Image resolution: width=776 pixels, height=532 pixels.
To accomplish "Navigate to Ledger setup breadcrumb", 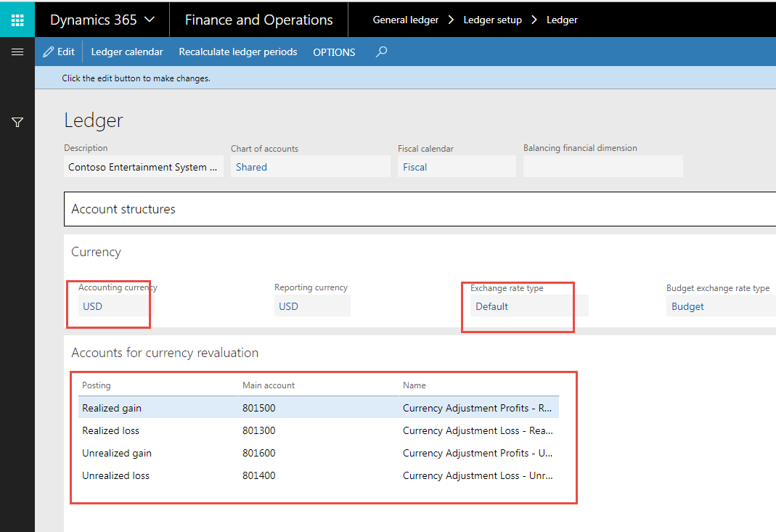I will tap(492, 20).
